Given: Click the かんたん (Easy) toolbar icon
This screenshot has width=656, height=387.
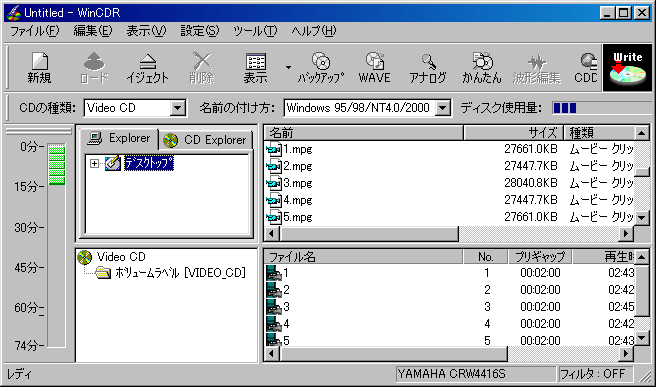Looking at the screenshot, I should [482, 67].
